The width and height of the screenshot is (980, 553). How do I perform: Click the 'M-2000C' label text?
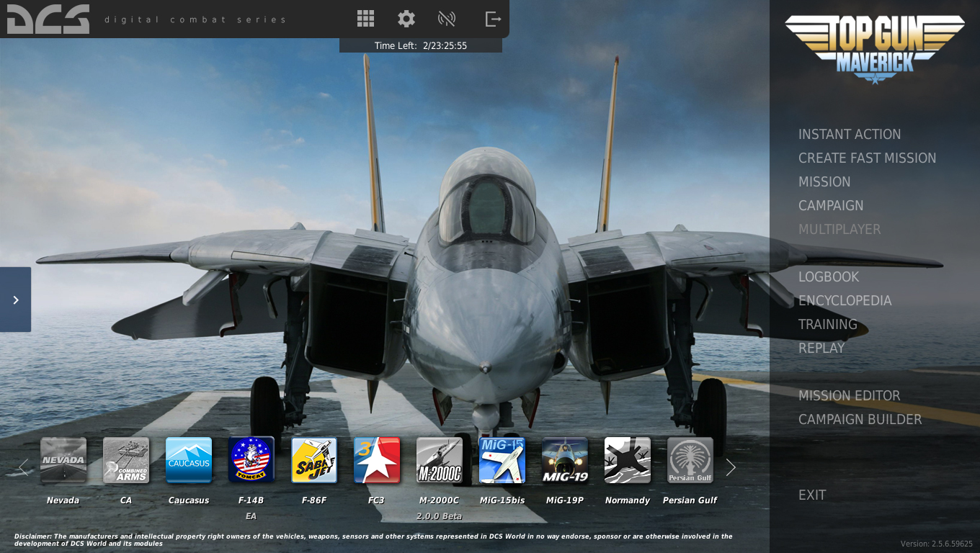tap(439, 500)
